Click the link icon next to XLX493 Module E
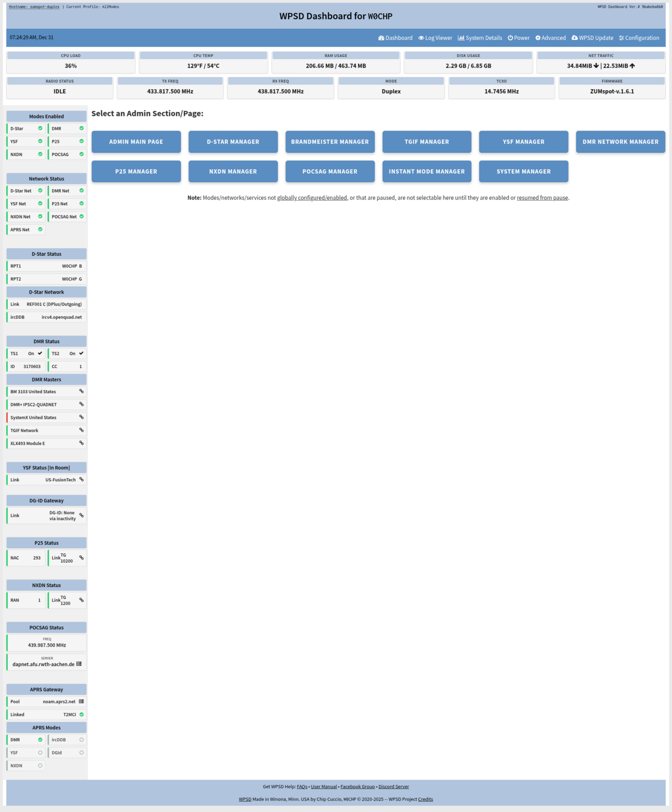 pos(81,444)
